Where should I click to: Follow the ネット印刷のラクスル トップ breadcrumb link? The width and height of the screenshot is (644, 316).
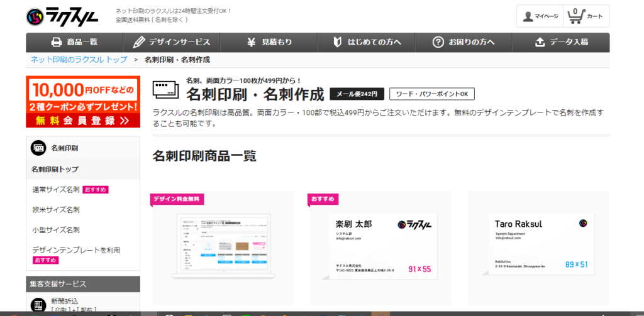tap(79, 60)
